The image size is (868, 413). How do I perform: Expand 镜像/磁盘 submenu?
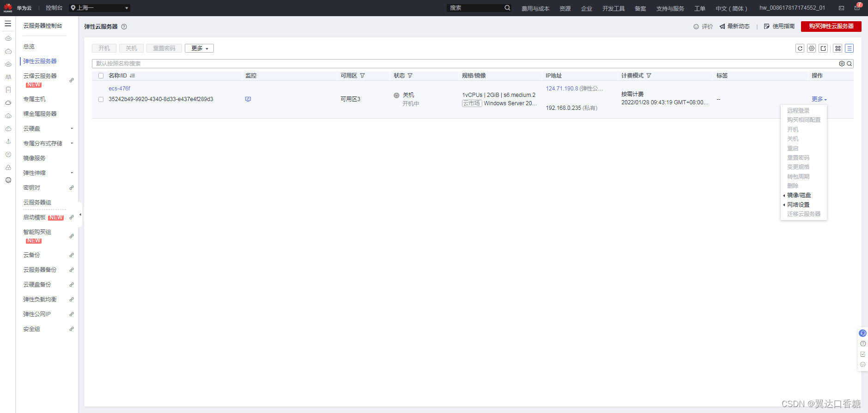point(799,195)
